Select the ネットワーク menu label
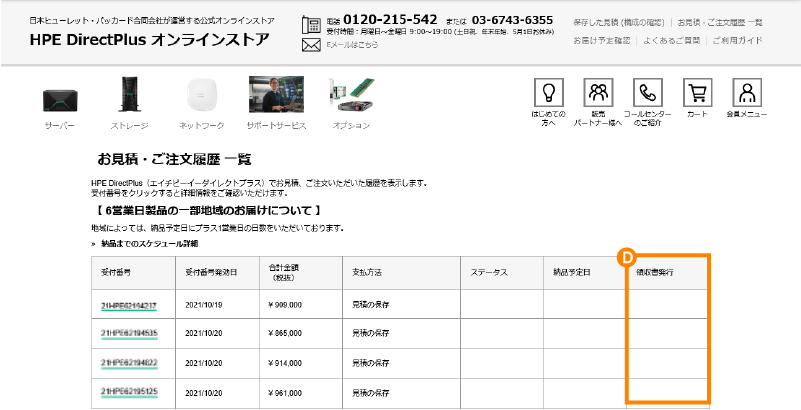The width and height of the screenshot is (801, 410). coord(201,126)
